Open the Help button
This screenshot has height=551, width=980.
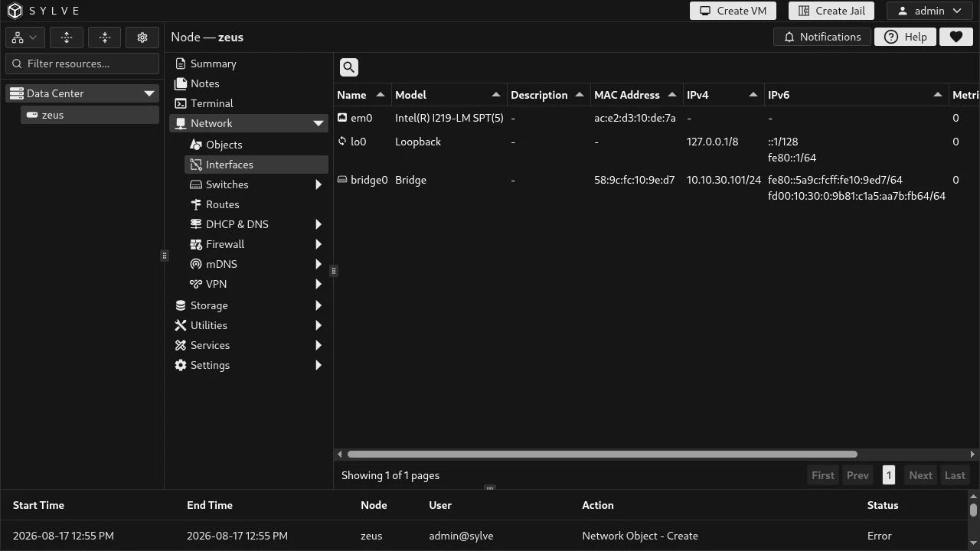pos(905,37)
